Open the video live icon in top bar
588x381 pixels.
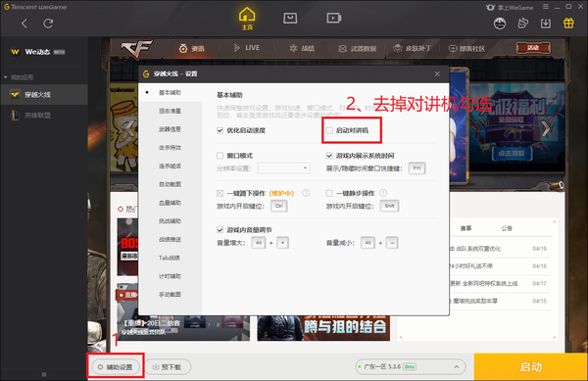coord(334,18)
